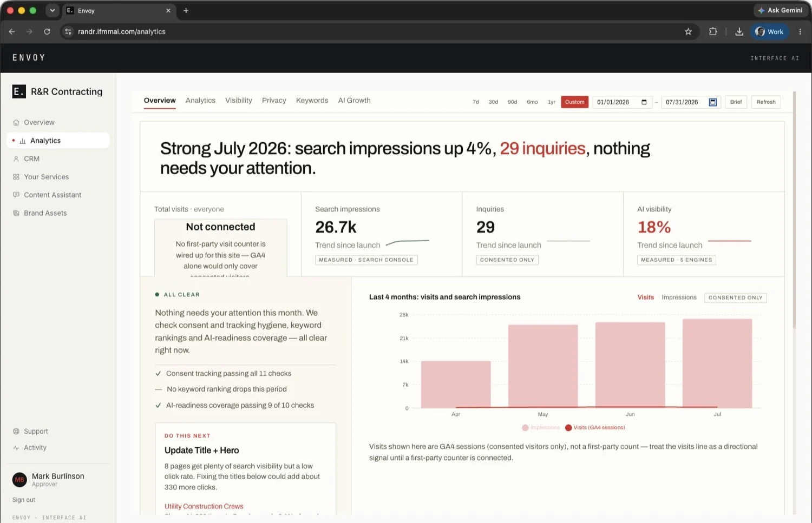Click the Ask Gemini button
812x523 pixels.
pyautogui.click(x=780, y=10)
